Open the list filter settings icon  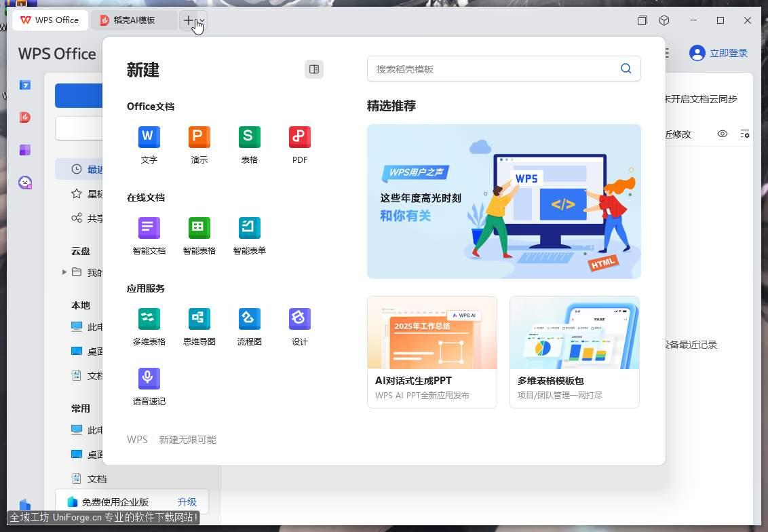click(744, 134)
